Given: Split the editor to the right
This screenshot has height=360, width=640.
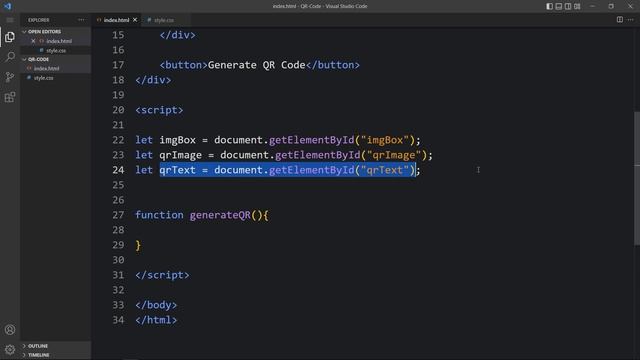Looking at the screenshot, I should [x=620, y=20].
